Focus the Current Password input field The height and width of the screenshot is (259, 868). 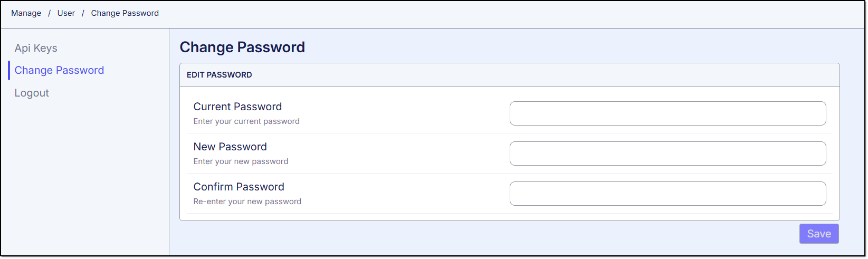click(x=667, y=113)
